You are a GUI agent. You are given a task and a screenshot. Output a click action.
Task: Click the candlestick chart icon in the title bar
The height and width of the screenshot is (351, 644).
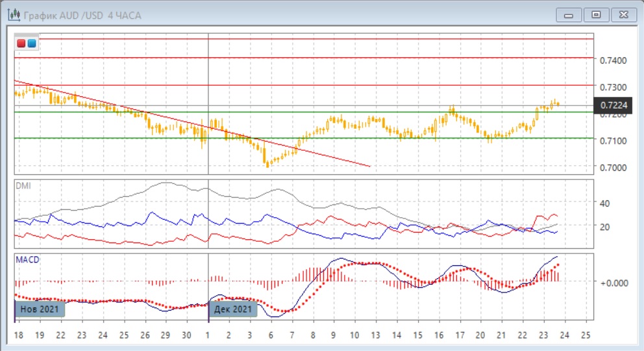pyautogui.click(x=14, y=15)
